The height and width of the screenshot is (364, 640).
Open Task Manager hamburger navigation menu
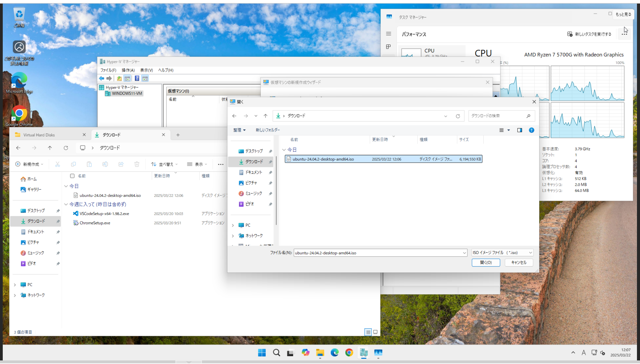388,34
